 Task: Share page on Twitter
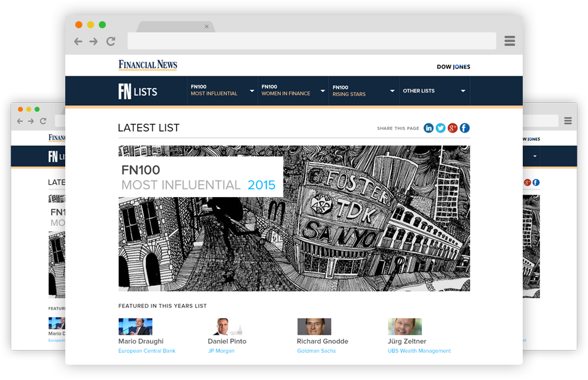point(440,128)
